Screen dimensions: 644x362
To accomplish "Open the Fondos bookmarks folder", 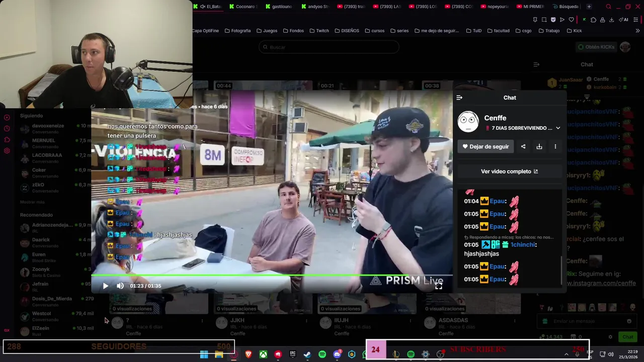I will pos(293,31).
